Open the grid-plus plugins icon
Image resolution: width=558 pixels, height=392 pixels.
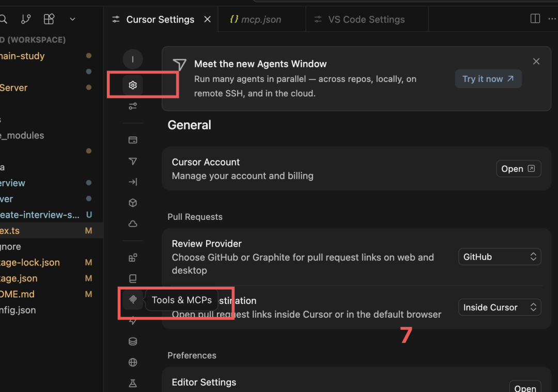coord(133,258)
